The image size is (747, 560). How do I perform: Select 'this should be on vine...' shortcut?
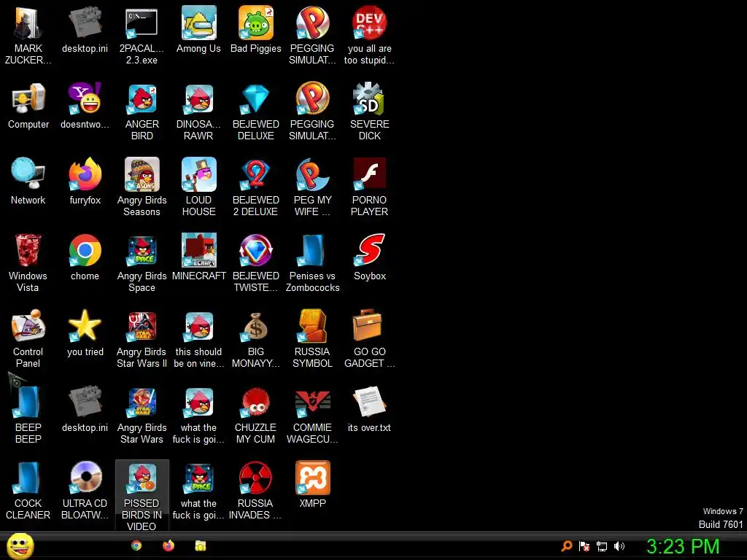pyautogui.click(x=198, y=338)
